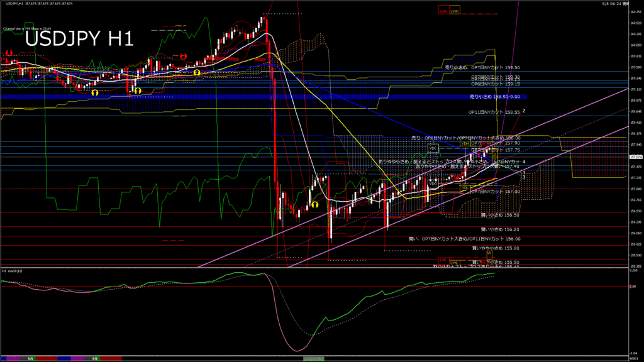Click the orange LWH label box
Image resolution: width=644 pixels, height=362 pixels.
click(x=454, y=11)
